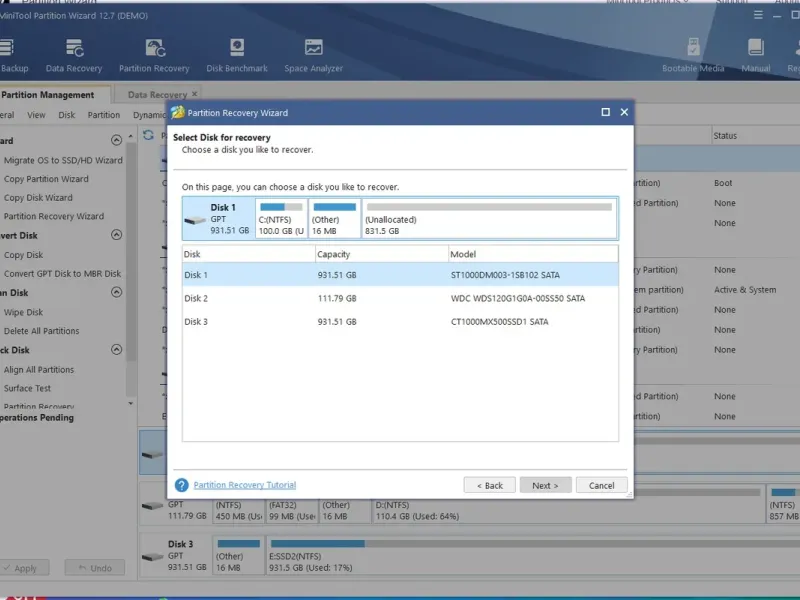Screen dimensions: 800x600
Task: Open the Disk Benchmark tool
Action: 237,56
